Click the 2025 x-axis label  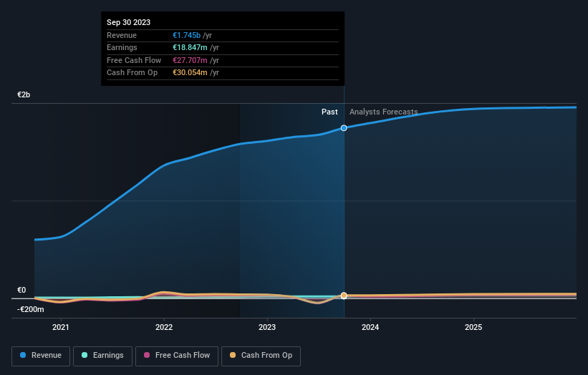coord(473,328)
